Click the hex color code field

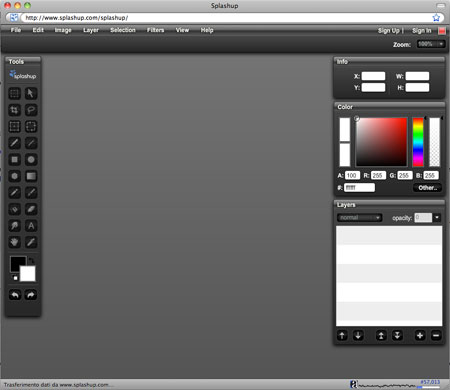coord(359,188)
